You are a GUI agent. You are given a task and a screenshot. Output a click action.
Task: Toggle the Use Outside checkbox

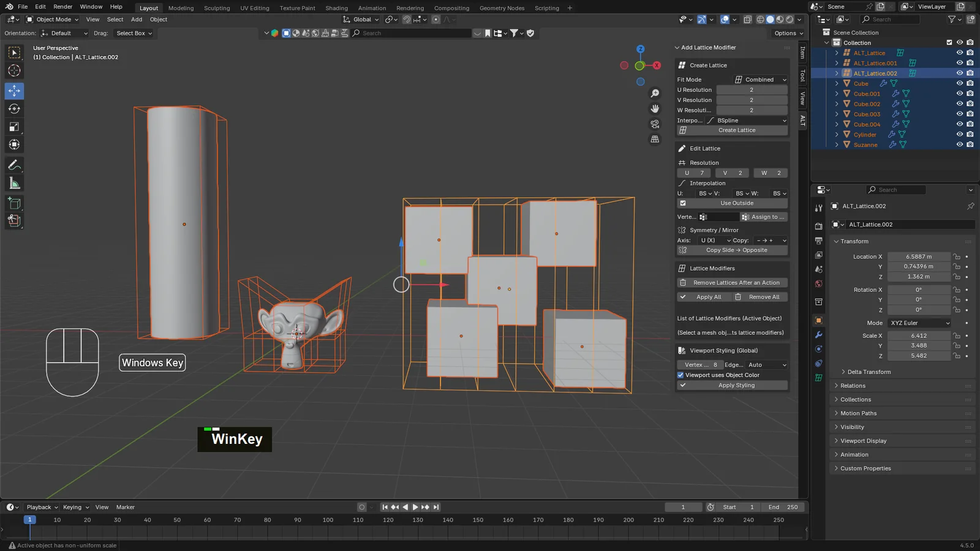click(x=682, y=203)
